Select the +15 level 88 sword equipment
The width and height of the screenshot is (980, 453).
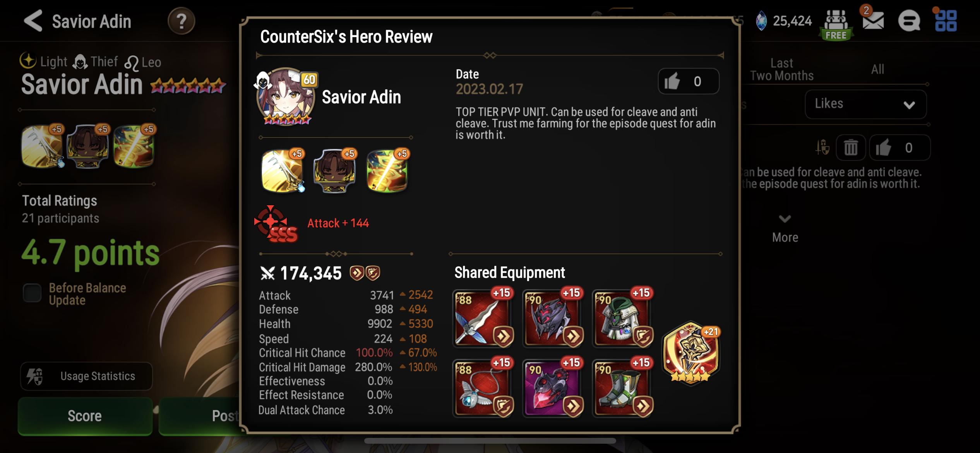[x=483, y=318]
